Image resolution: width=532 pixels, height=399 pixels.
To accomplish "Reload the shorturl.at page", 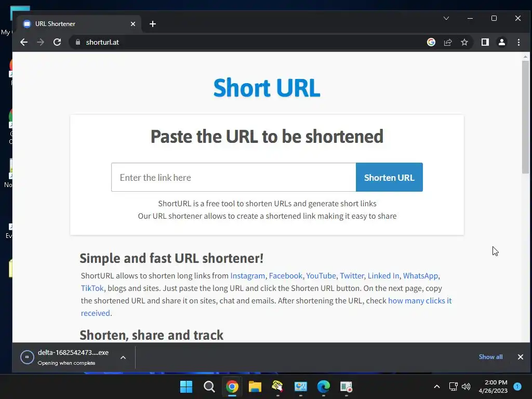I will pos(57,42).
